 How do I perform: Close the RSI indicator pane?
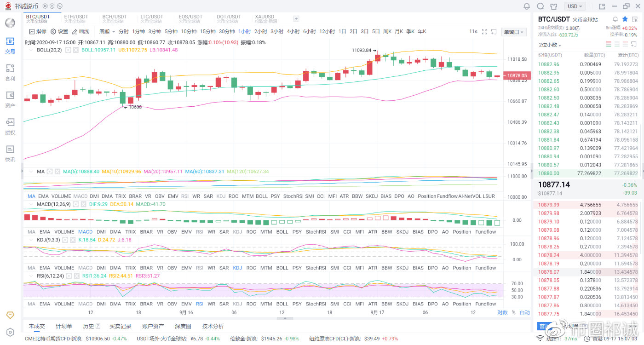pyautogui.click(x=76, y=276)
